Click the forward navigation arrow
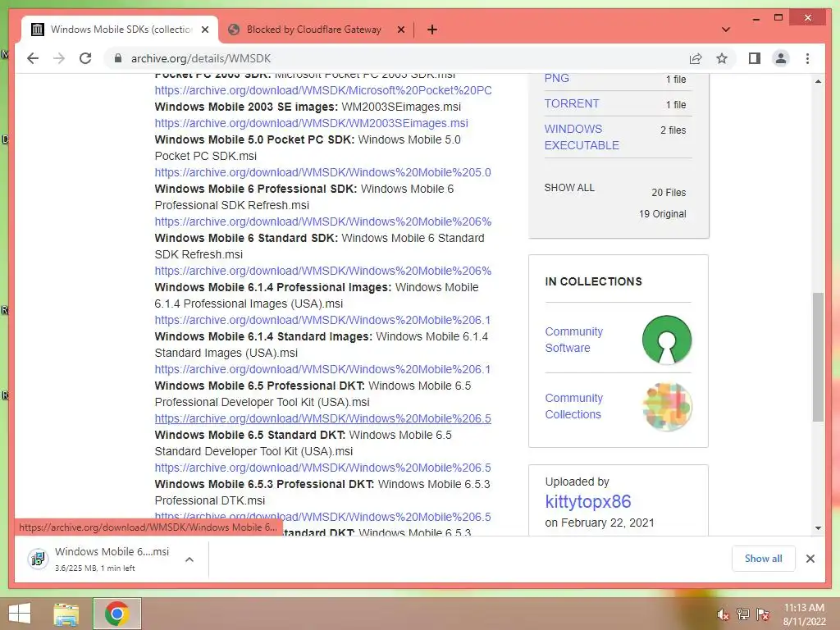This screenshot has height=630, width=840. tap(59, 58)
